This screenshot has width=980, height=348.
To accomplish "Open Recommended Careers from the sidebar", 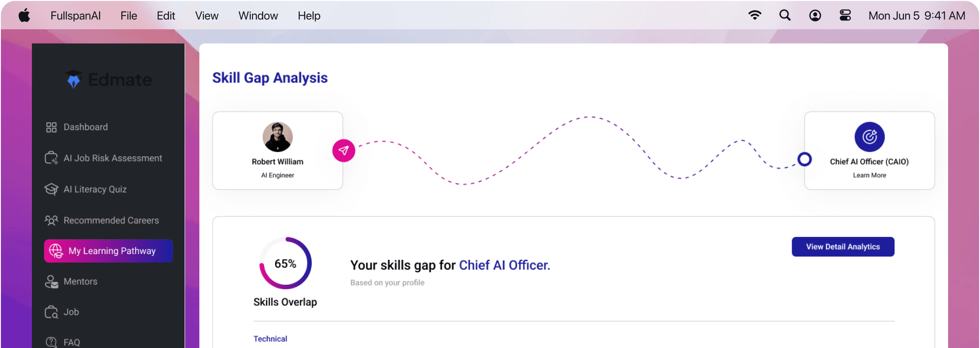I will tap(111, 220).
